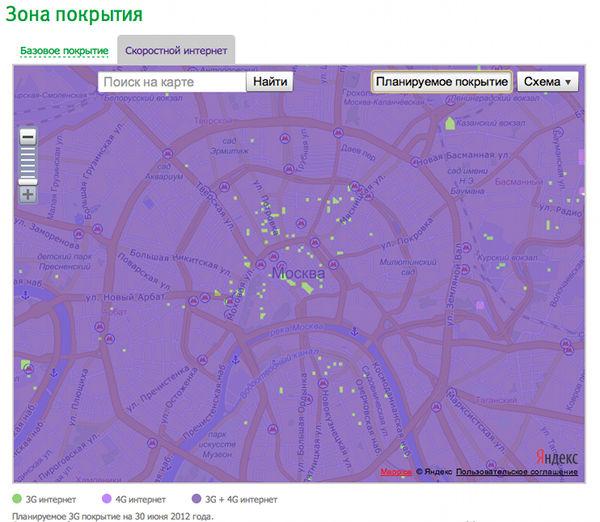This screenshot has height=522, width=600.
Task: Click the Милютинский сад label
Action: tap(408, 267)
